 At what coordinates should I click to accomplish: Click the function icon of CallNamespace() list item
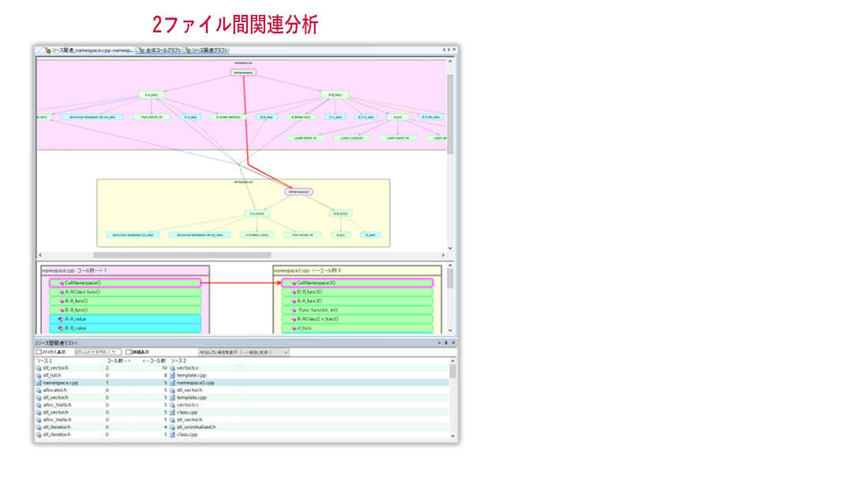(x=62, y=283)
